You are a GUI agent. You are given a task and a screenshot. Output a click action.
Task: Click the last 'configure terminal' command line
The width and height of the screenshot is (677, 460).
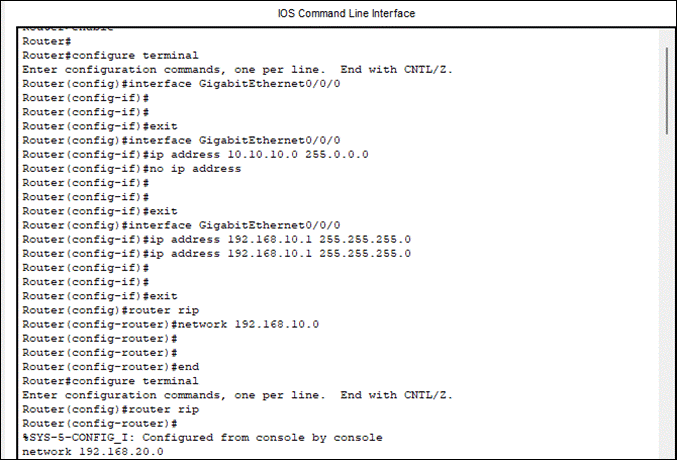111,381
